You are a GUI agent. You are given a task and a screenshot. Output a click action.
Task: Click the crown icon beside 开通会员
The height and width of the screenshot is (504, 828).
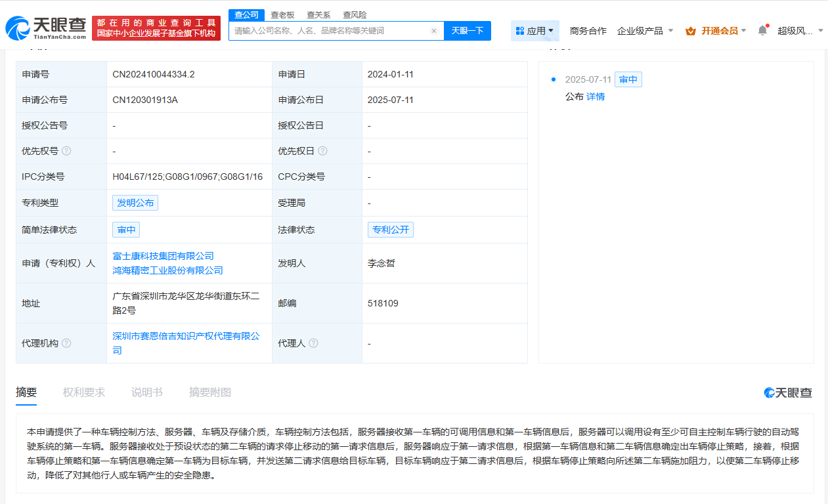[x=690, y=31]
